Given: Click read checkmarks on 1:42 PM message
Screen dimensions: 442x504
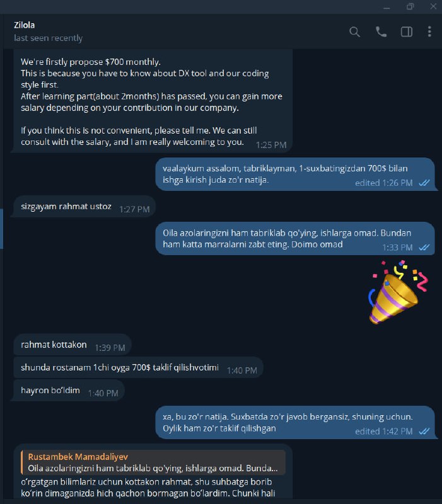Looking at the screenshot, I should coord(424,432).
